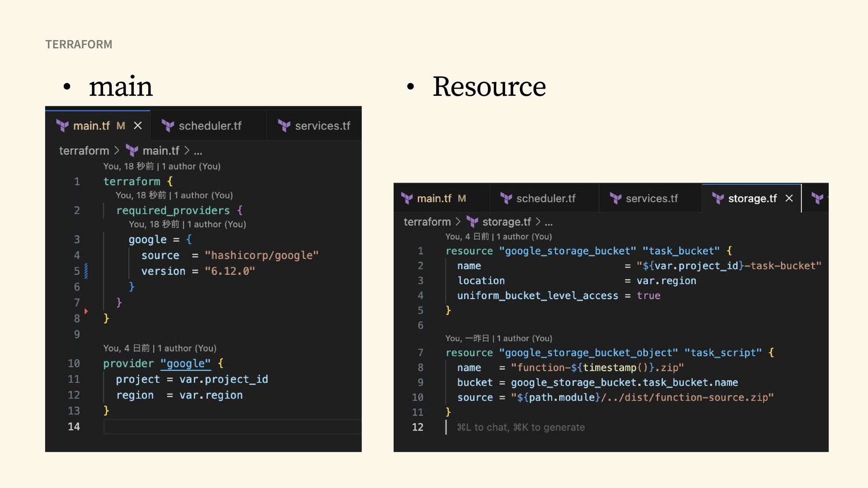Click source path string on line 10

pos(642,398)
